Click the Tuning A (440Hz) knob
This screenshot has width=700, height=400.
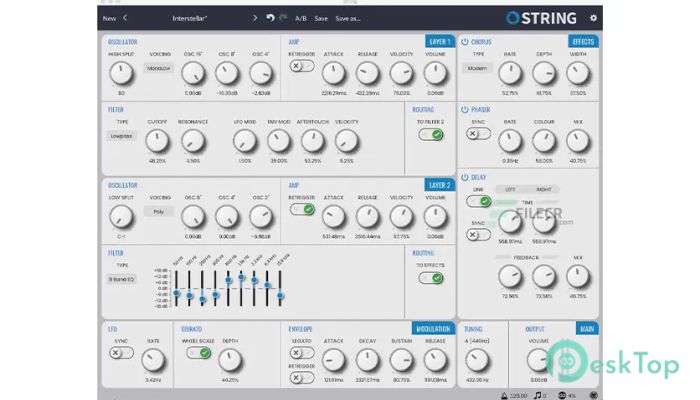pyautogui.click(x=477, y=360)
